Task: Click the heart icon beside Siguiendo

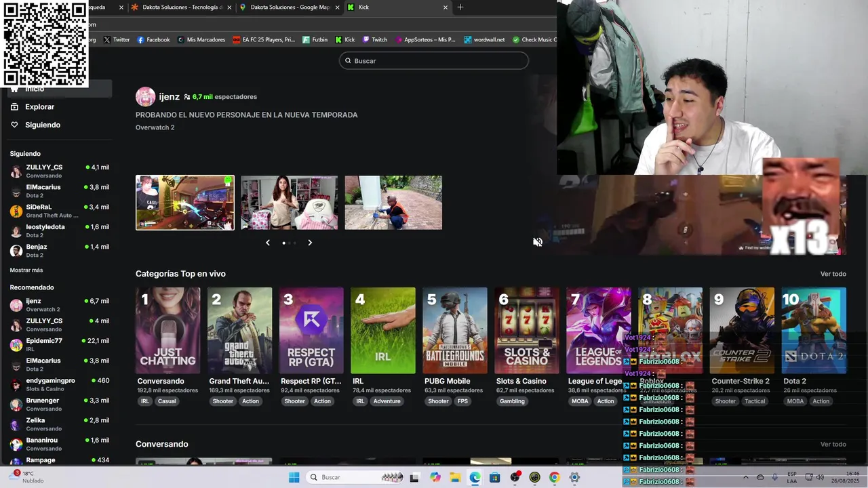Action: pyautogui.click(x=14, y=125)
